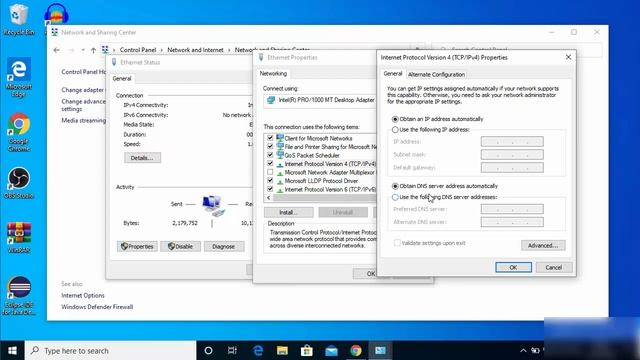Screen dimensions: 640x360
Task: Open File Explorer from the taskbar
Action: [x=282, y=350]
